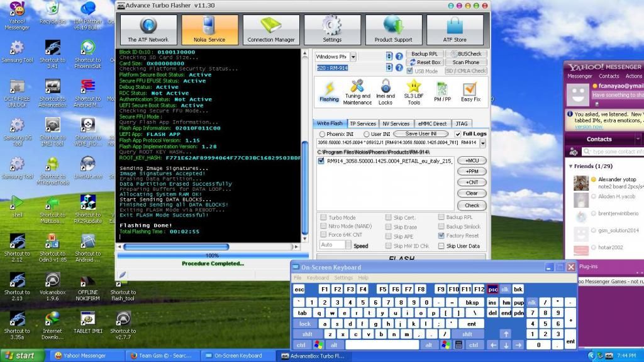Enable the Skip User Data checkbox
The image size is (644, 362).
(441, 246)
